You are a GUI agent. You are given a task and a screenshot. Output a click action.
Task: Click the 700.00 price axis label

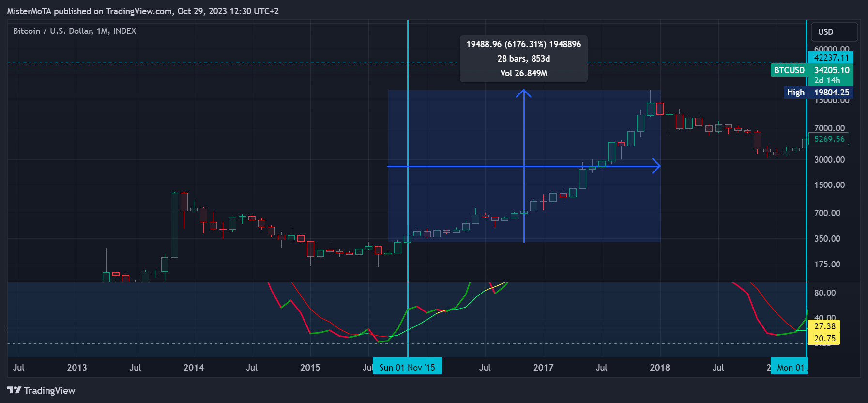[x=827, y=213]
